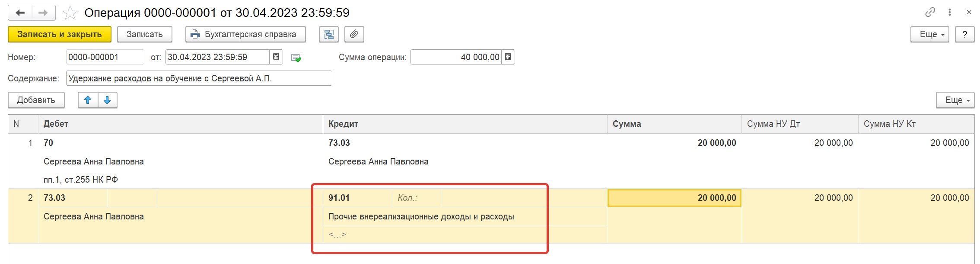Edit the date field 30.04.2023
The width and height of the screenshot is (980, 264).
[217, 57]
